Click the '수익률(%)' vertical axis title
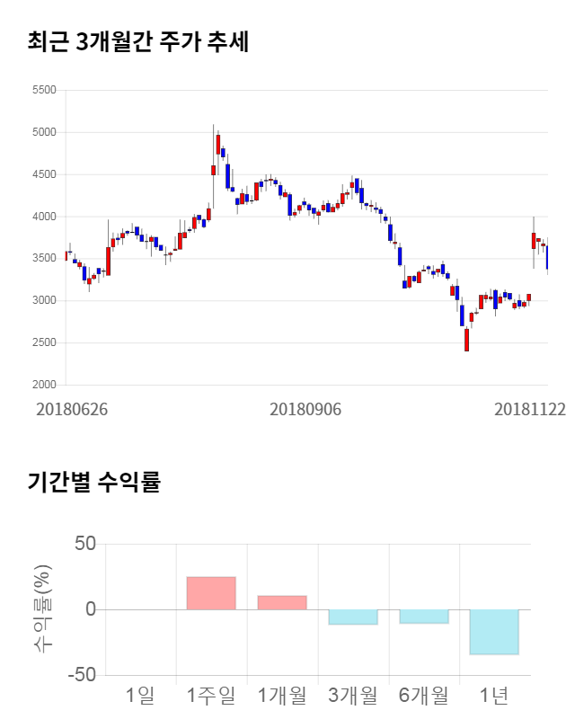The width and height of the screenshot is (575, 728). pyautogui.click(x=41, y=608)
